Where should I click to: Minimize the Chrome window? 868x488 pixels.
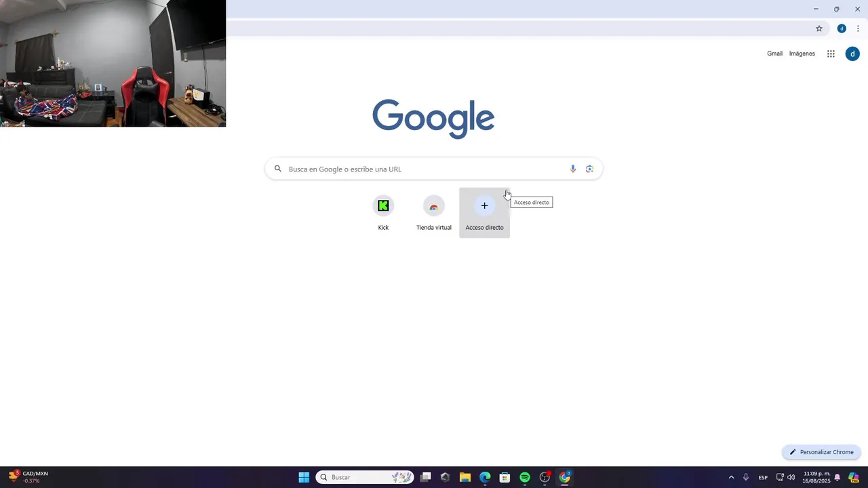[816, 9]
